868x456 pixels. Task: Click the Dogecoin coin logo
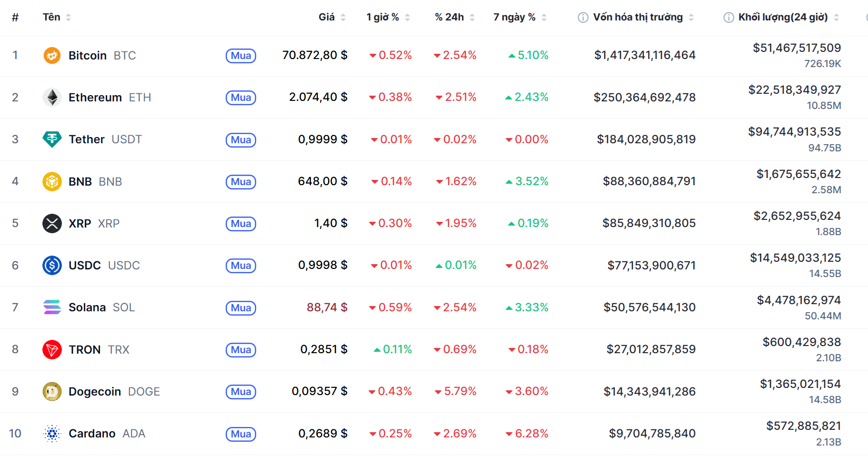click(52, 391)
